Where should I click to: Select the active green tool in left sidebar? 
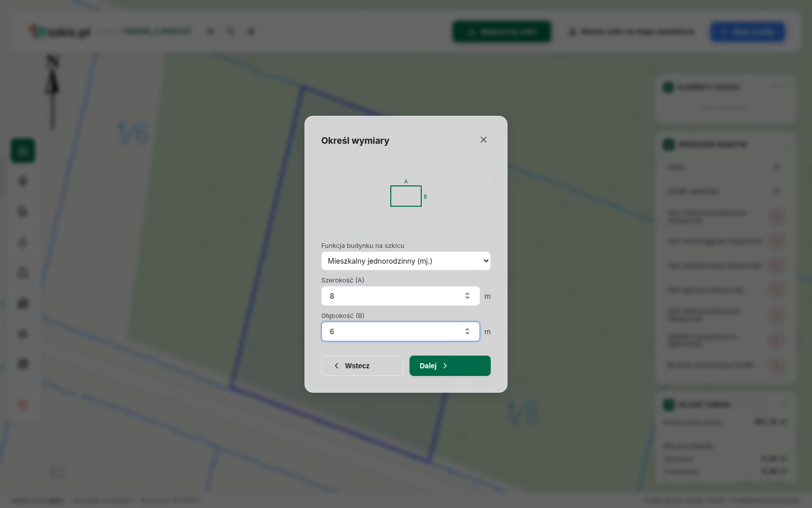click(23, 151)
